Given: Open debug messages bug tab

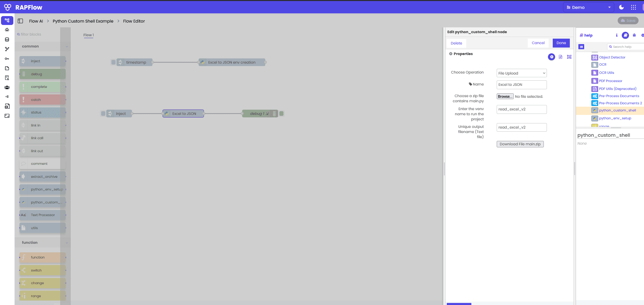Looking at the screenshot, I should coord(634,35).
